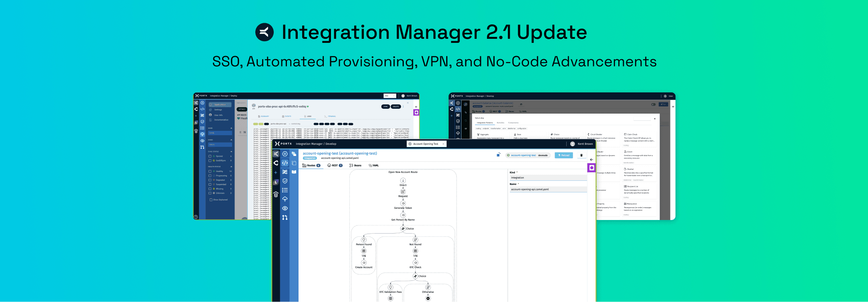Click the Delete button in Deploy window
868x302 pixels.
point(396,107)
